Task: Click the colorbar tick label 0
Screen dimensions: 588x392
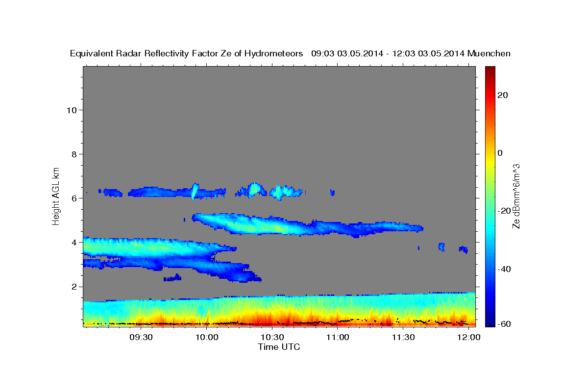Action: click(x=500, y=153)
